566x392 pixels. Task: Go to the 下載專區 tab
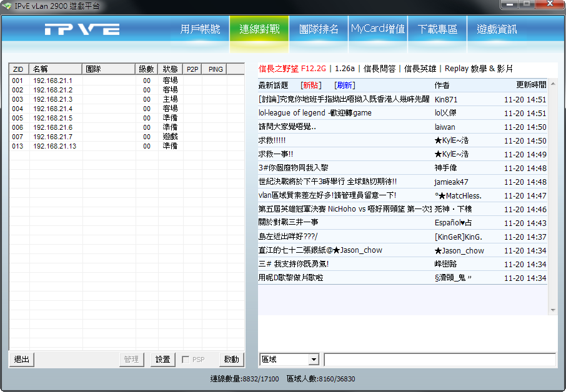click(x=437, y=29)
